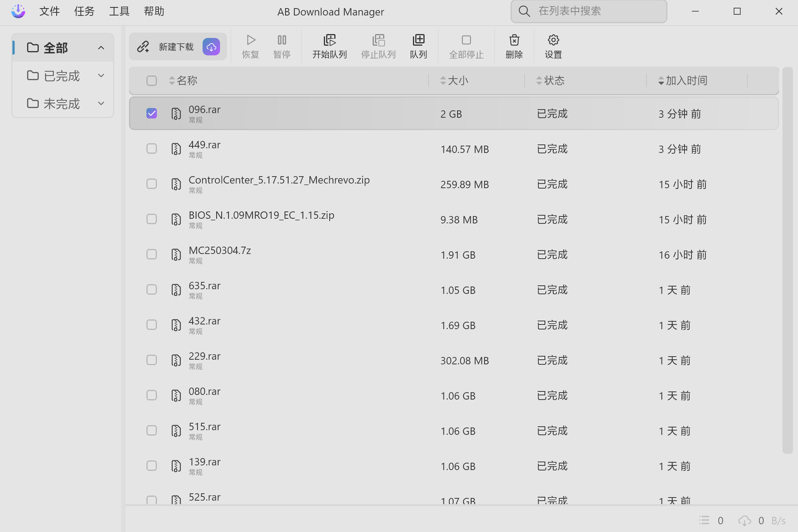This screenshot has width=798, height=532.
Task: Click the 525.rar file name
Action: [x=204, y=497]
